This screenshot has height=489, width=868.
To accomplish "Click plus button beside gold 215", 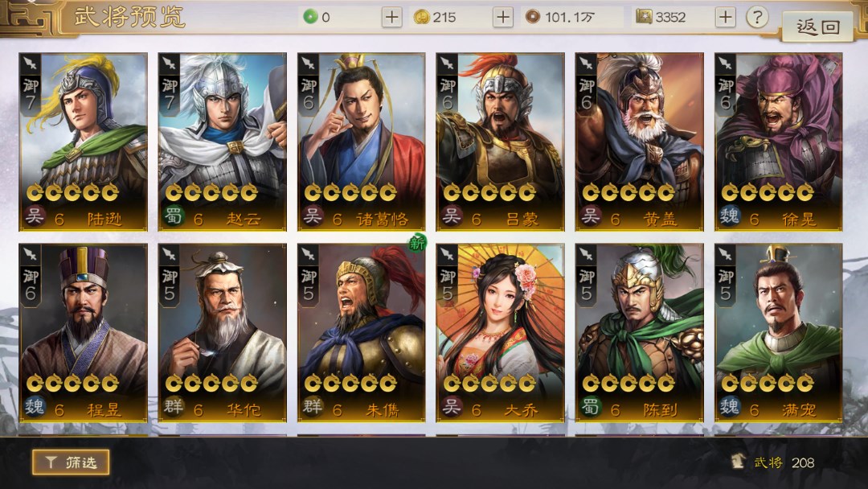I will tap(502, 17).
